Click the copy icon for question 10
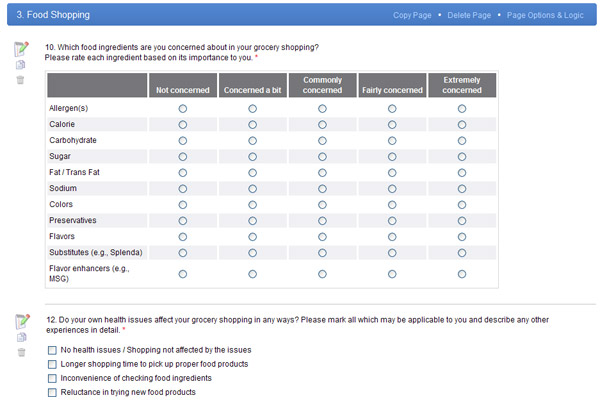This screenshot has width=600, height=400. point(21,65)
